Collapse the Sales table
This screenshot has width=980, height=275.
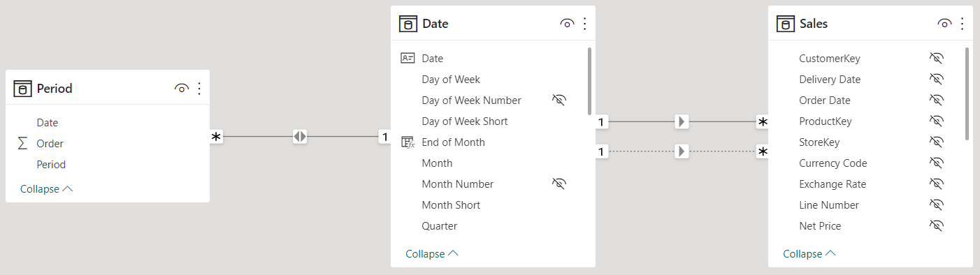pos(809,254)
